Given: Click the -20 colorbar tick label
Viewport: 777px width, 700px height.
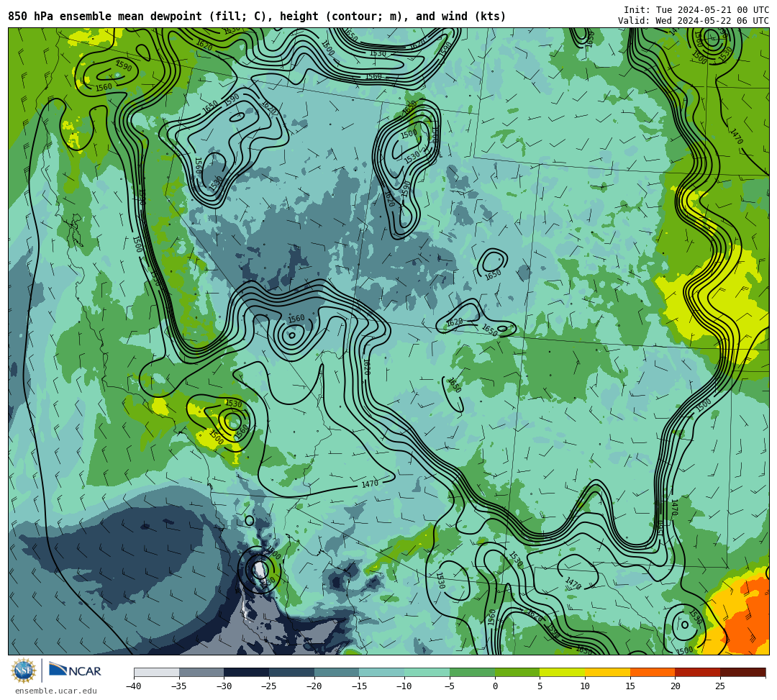Looking at the screenshot, I should (314, 686).
